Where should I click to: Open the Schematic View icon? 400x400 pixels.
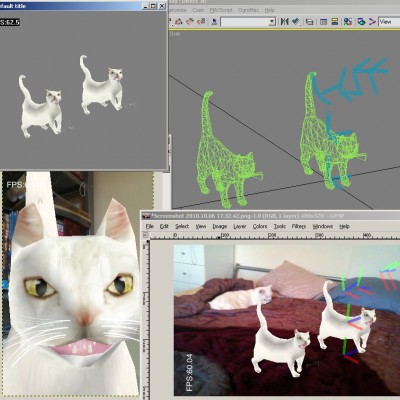pyautogui.click(x=335, y=22)
